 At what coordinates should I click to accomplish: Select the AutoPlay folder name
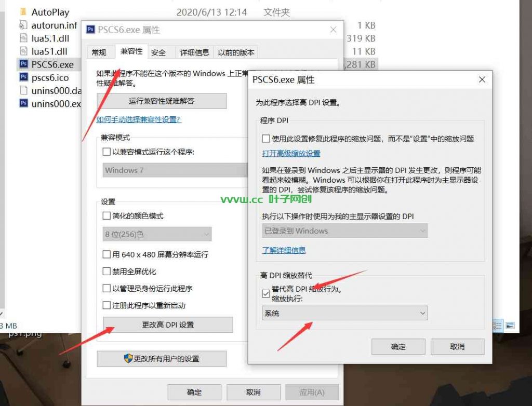click(50, 12)
